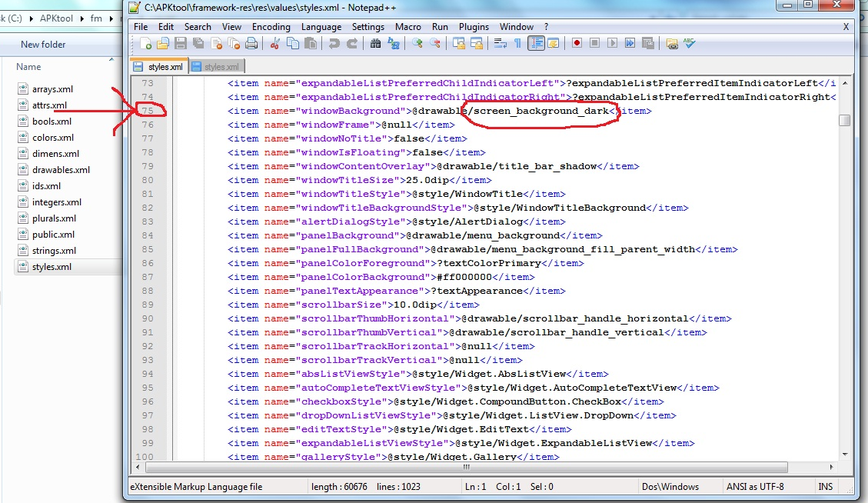
Task: Open the Language menu
Action: 321,27
